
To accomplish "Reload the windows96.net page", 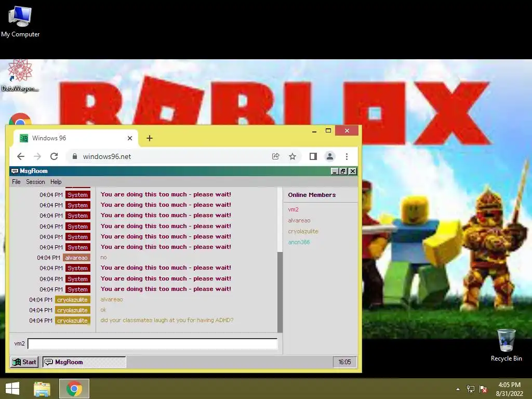I will 54,156.
